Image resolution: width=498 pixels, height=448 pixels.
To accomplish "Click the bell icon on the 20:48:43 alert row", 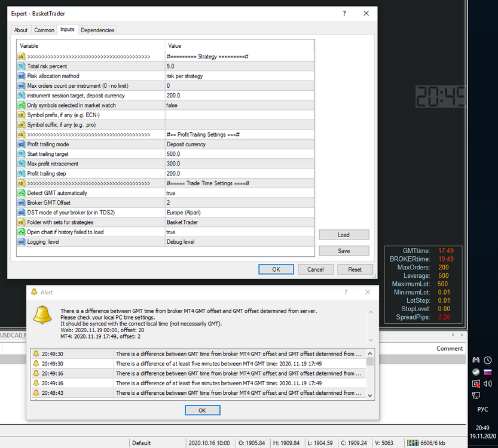I will (36, 393).
